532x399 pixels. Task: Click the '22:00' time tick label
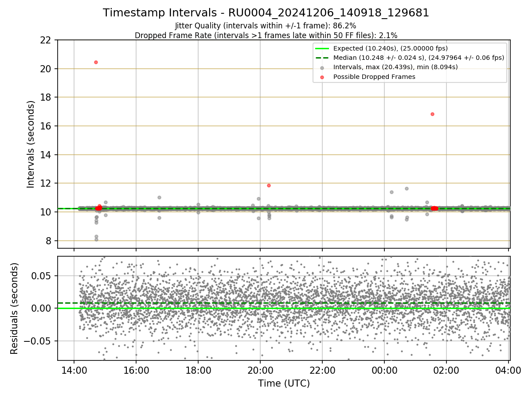pyautogui.click(x=322, y=371)
